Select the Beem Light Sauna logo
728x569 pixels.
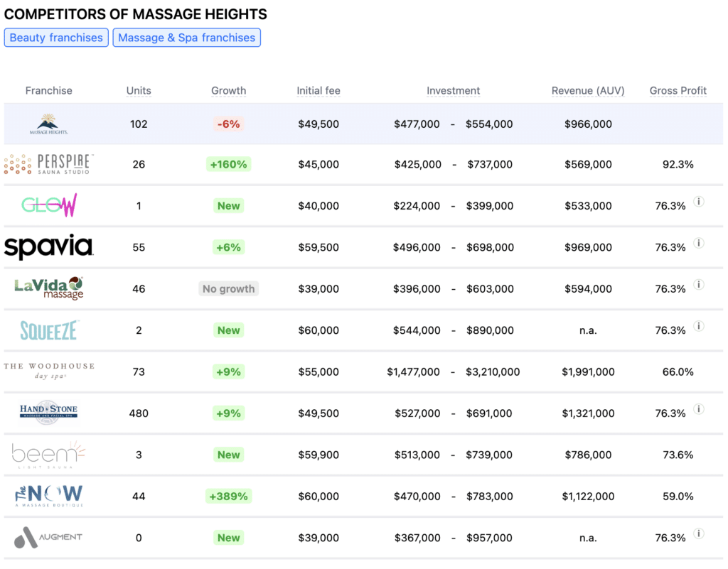48,454
